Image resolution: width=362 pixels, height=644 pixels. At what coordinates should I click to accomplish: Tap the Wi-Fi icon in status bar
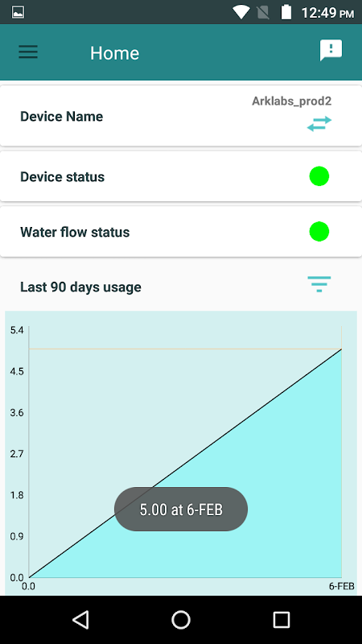pyautogui.click(x=241, y=12)
